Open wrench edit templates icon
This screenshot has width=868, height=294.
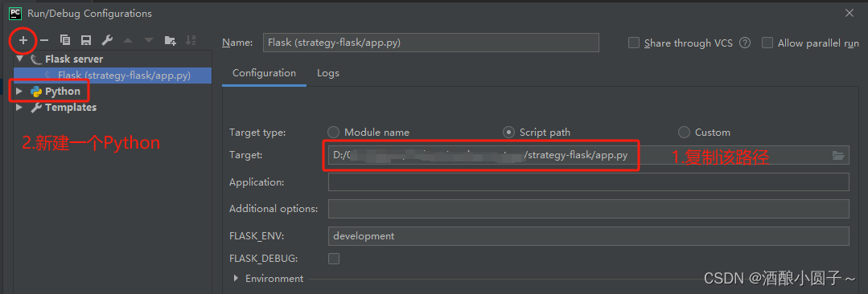click(107, 40)
